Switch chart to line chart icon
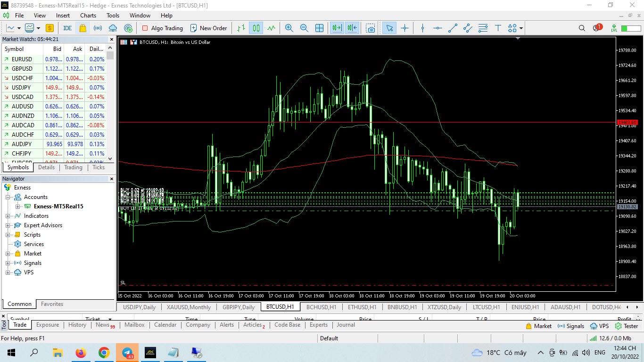Image resolution: width=644 pixels, height=362 pixels. 271,28
